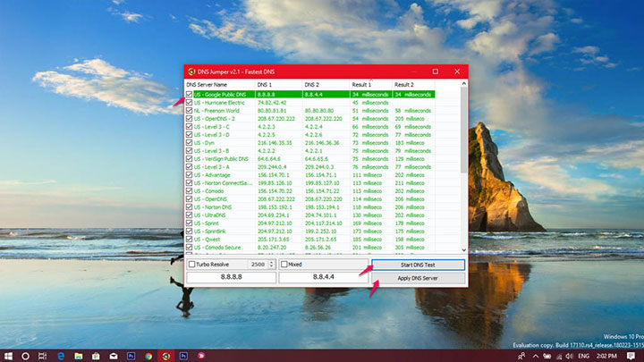
Task: Open the pink round app in taskbar
Action: 201,356
